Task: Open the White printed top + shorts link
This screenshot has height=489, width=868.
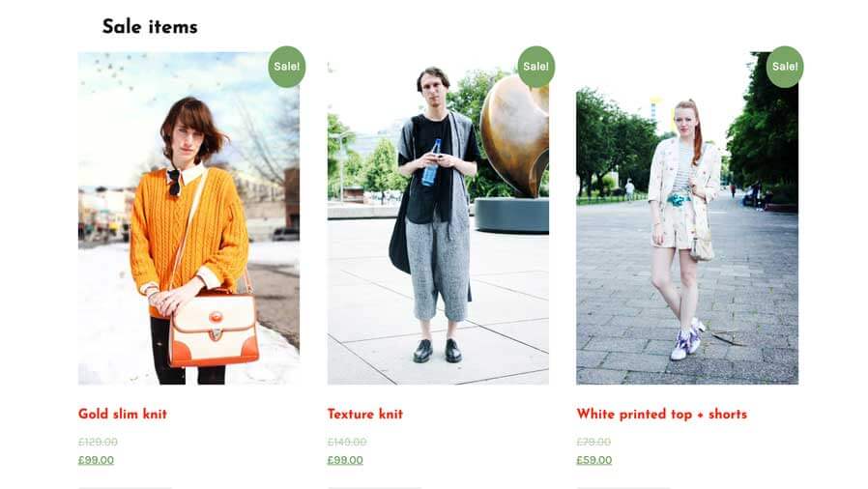Action: tap(661, 415)
